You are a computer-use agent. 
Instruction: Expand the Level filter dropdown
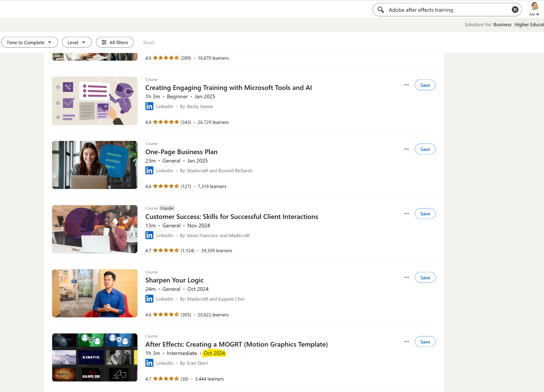(x=77, y=42)
